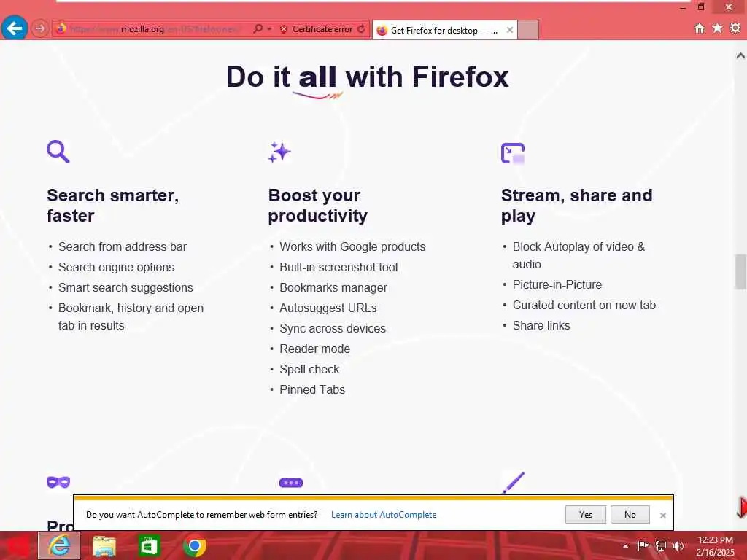
Task: Click 'Reader mode' list item
Action: [x=315, y=349]
